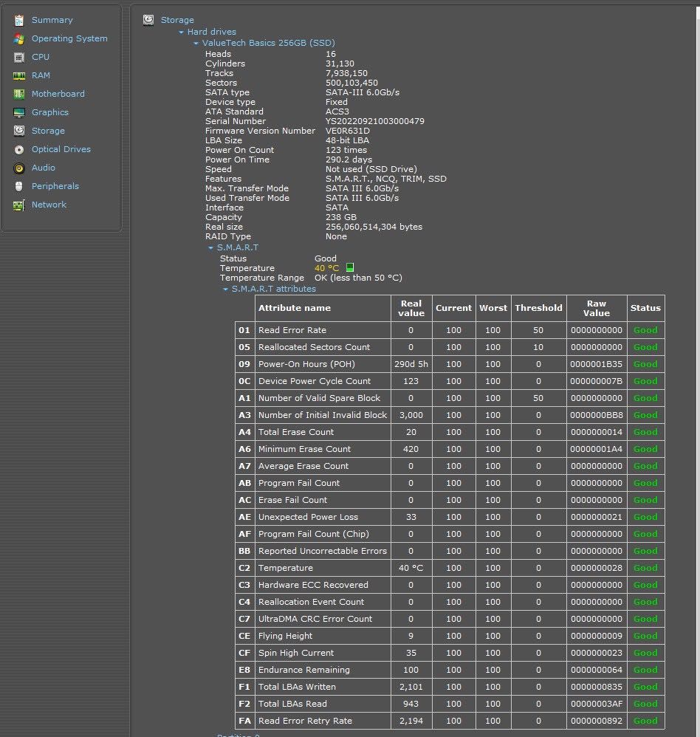Click the 290d 5h real value cell
Screen dimensions: 700x737
pyautogui.click(x=411, y=364)
